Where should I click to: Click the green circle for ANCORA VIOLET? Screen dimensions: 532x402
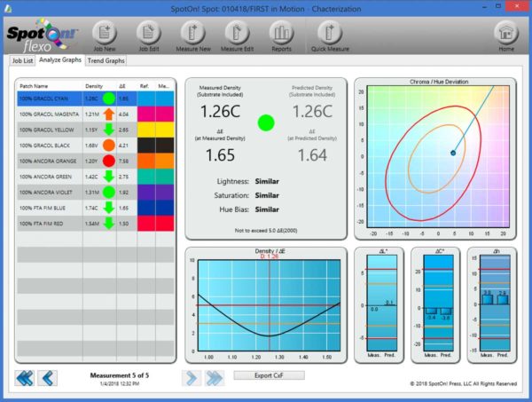coord(109,193)
